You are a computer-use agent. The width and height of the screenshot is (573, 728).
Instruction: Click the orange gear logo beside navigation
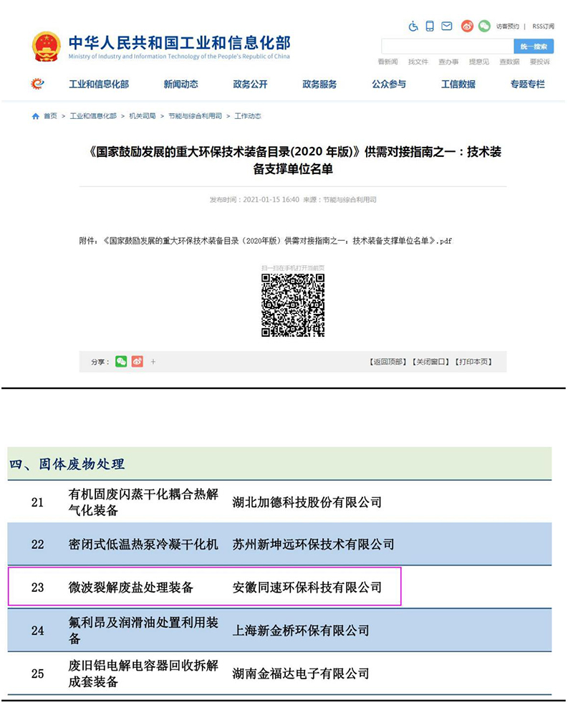pos(37,84)
